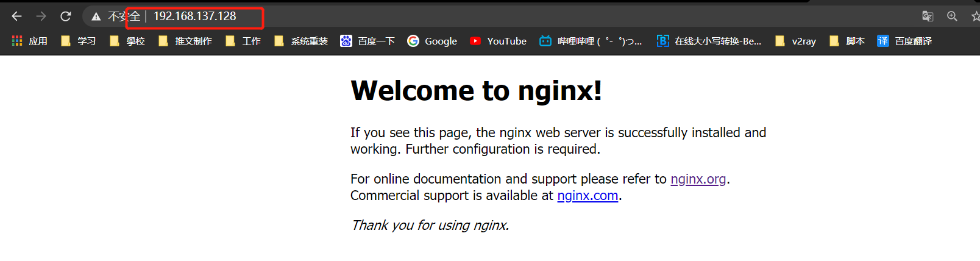Viewport: 980px width, 261px height.
Task: Reload the nginx welcome page
Action: tap(65, 16)
